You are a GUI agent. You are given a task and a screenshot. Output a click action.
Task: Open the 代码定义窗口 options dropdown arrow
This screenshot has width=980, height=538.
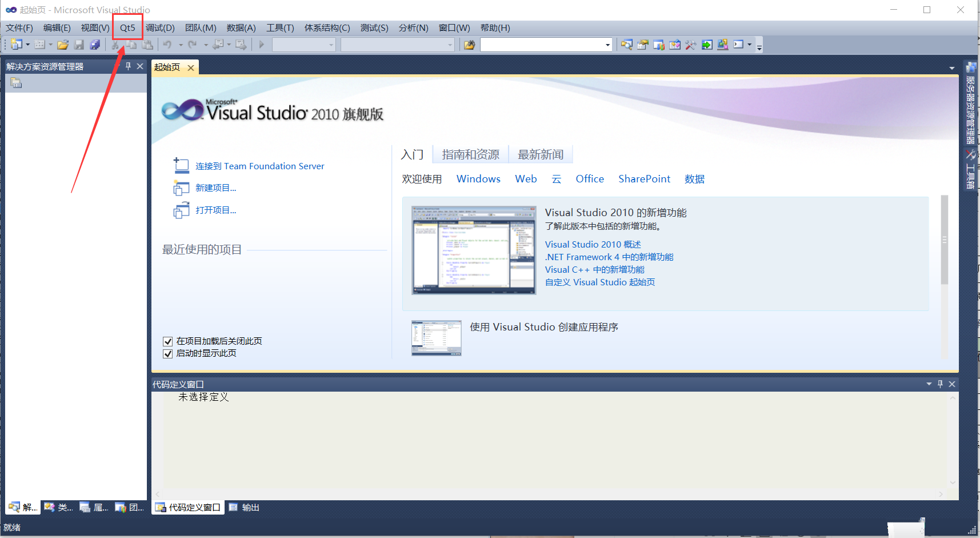(929, 384)
